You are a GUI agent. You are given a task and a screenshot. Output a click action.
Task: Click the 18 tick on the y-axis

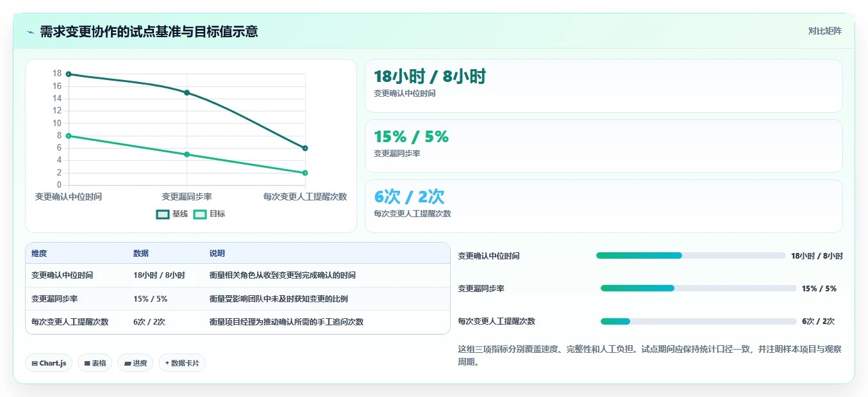[57, 74]
